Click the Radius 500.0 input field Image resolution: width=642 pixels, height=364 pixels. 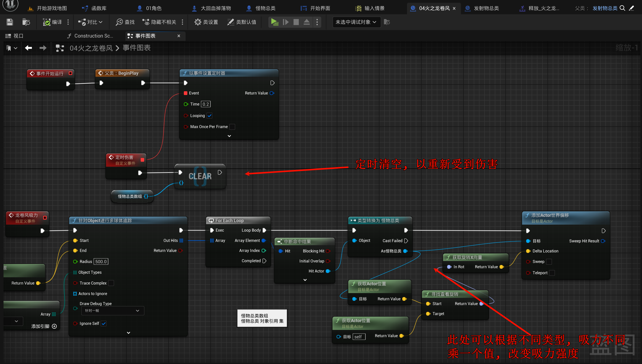pos(101,261)
